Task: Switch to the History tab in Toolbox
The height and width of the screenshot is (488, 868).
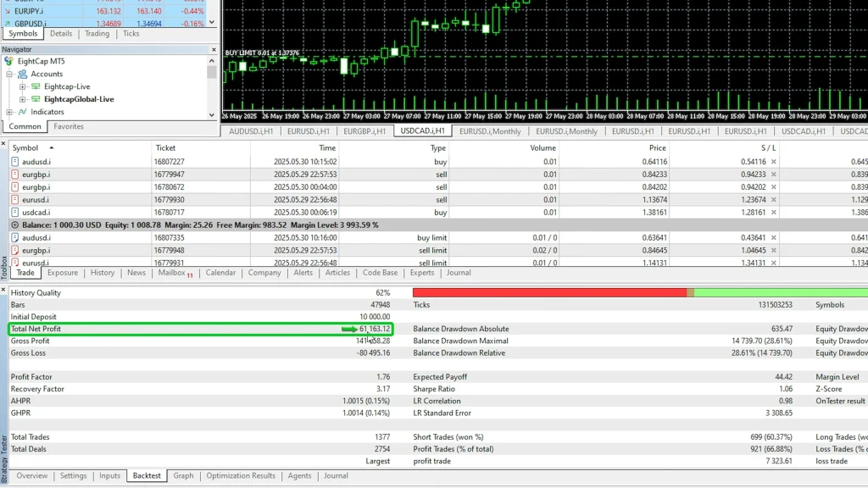Action: click(103, 273)
